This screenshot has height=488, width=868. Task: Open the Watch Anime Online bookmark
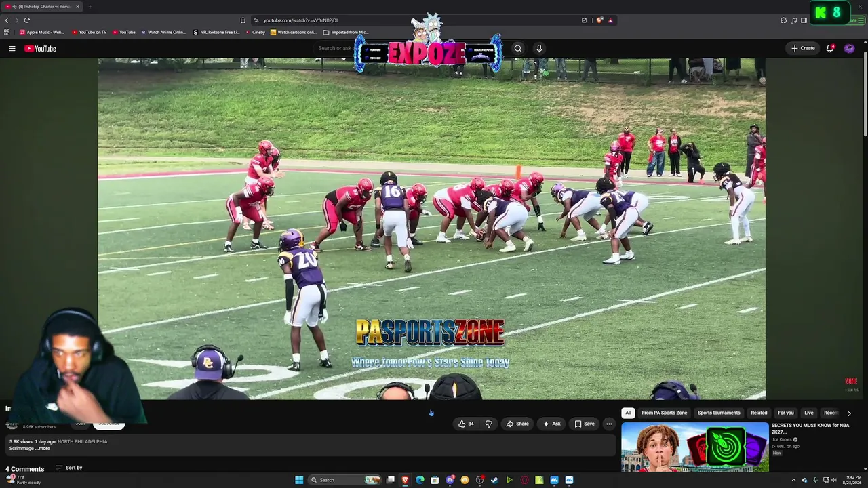tap(163, 32)
